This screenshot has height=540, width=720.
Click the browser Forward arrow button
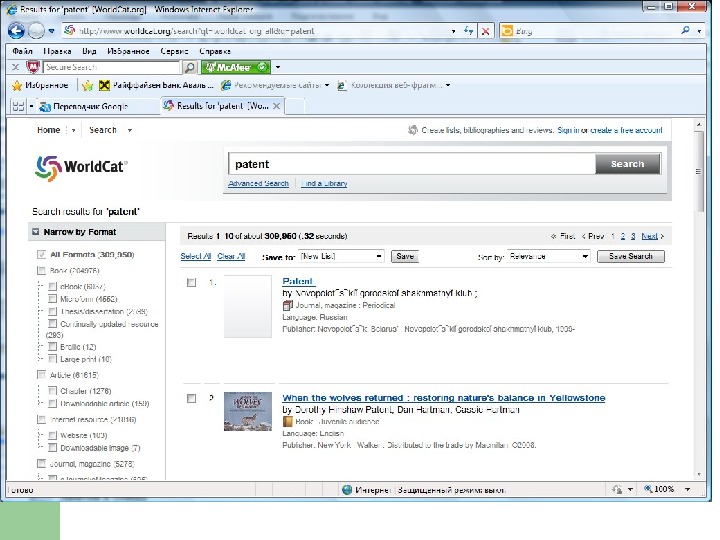point(36,31)
